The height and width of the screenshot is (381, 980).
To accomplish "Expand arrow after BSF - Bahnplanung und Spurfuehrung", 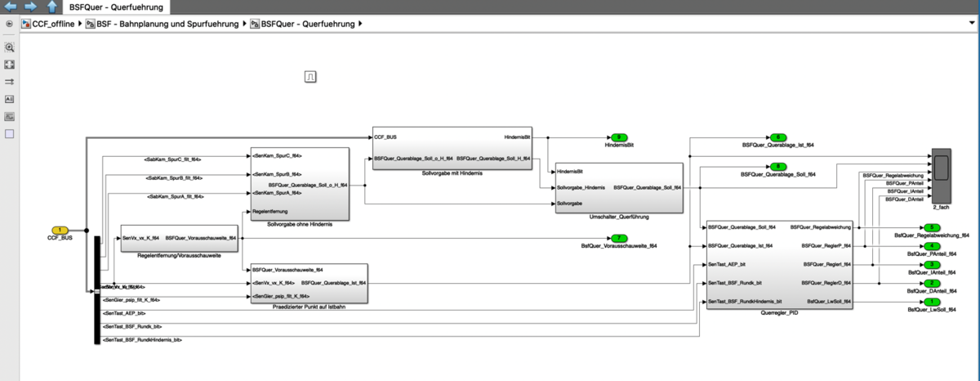I will coord(246,25).
